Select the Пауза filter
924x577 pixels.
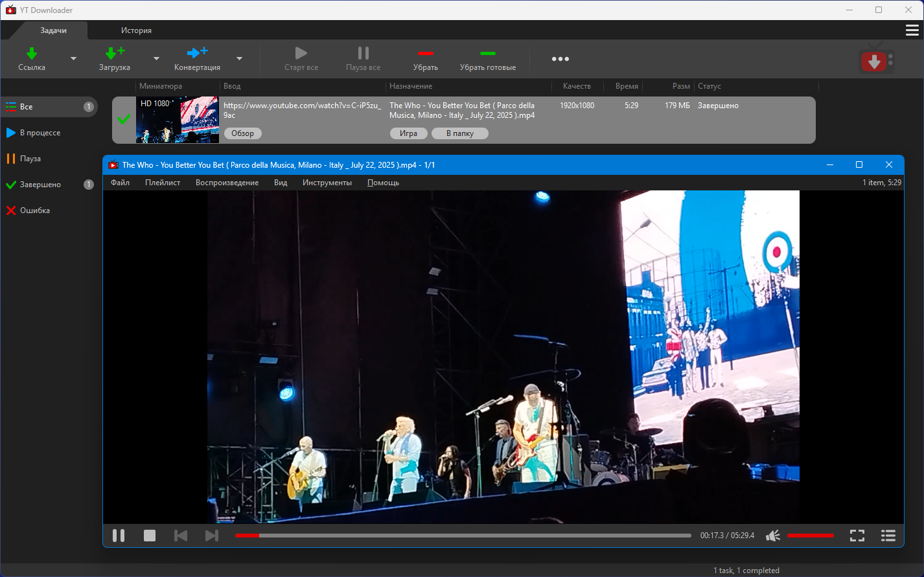(x=49, y=159)
